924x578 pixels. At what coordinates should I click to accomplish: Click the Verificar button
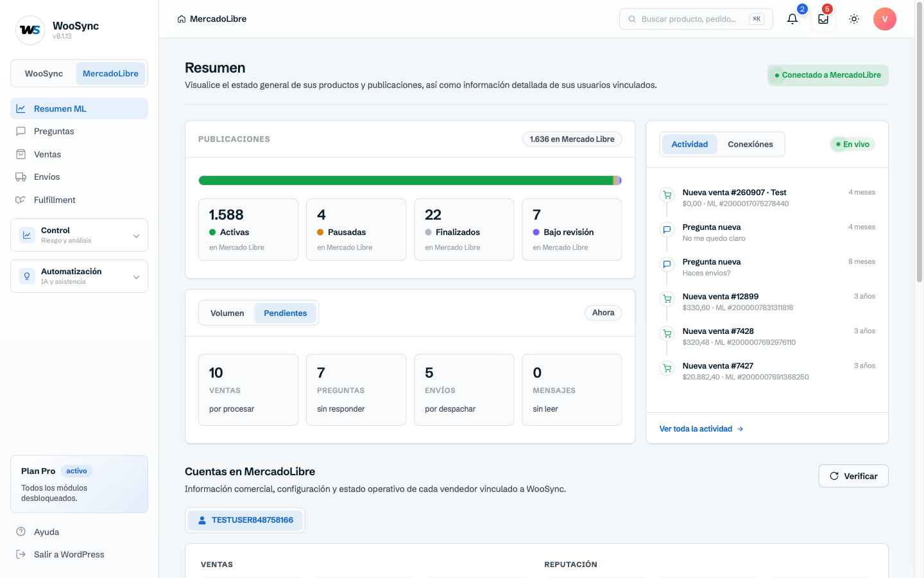(853, 476)
